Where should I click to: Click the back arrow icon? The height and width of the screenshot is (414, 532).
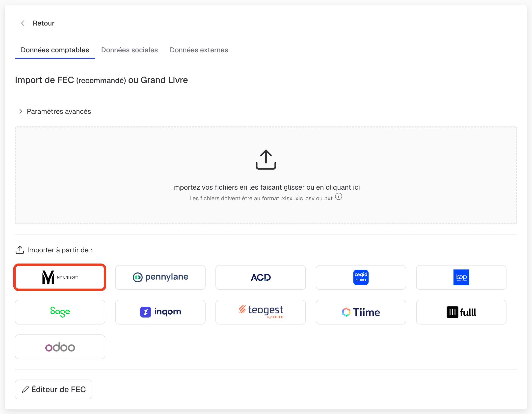tap(24, 23)
